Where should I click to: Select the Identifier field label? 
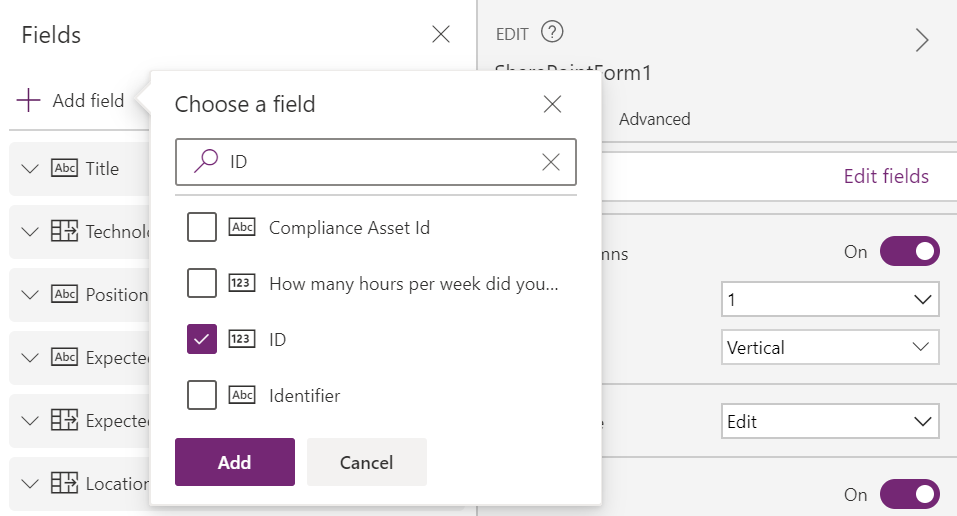pos(305,396)
